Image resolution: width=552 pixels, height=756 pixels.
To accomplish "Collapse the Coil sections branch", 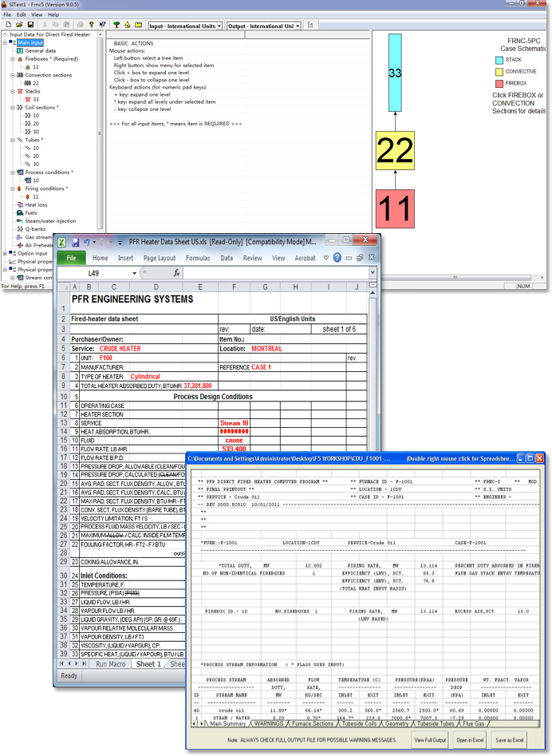I will click(13, 108).
